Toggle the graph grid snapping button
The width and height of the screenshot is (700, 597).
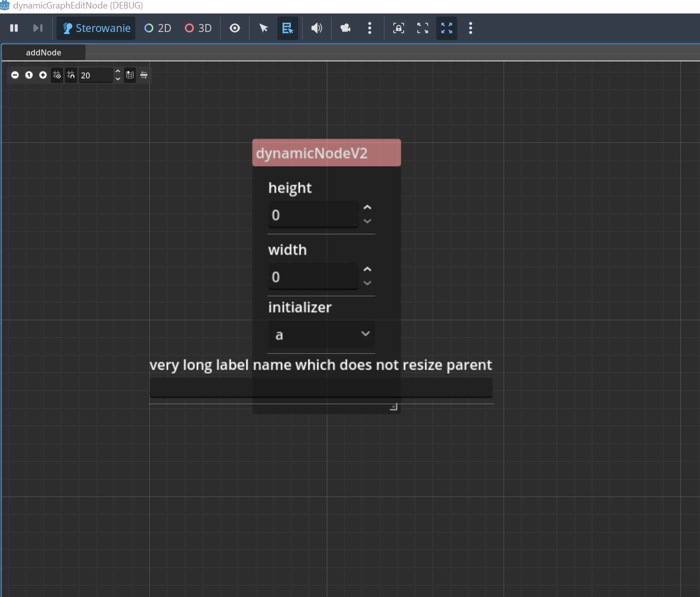[71, 75]
